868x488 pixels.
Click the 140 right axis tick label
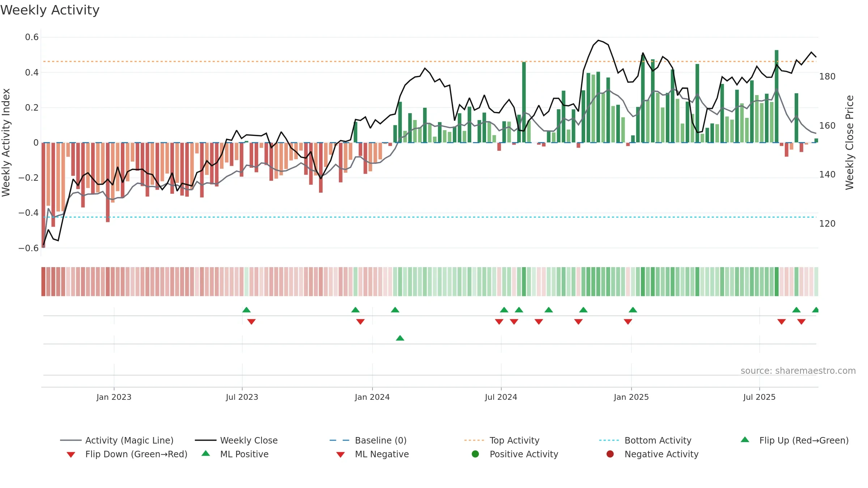827,175
